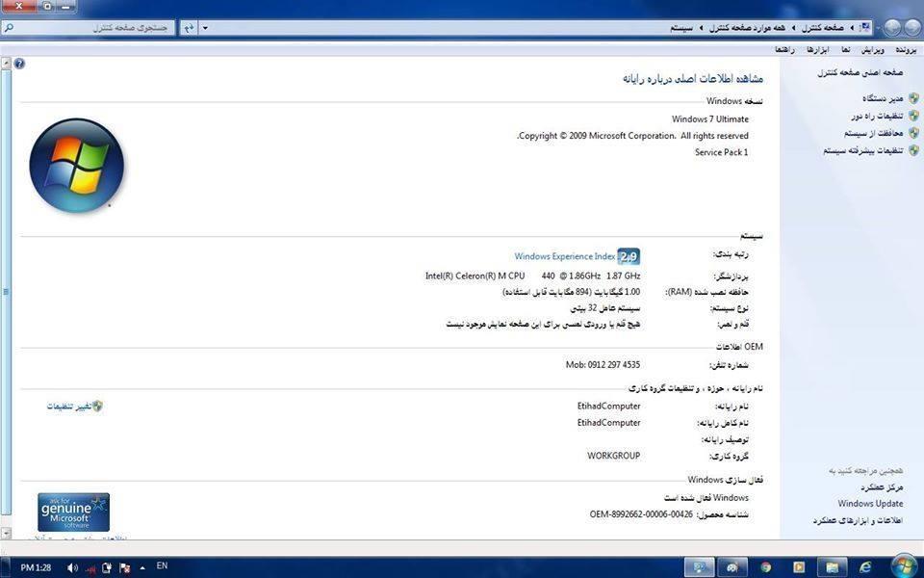Show hidden tray icons arrow
This screenshot has height=578, width=924.
coord(142,568)
